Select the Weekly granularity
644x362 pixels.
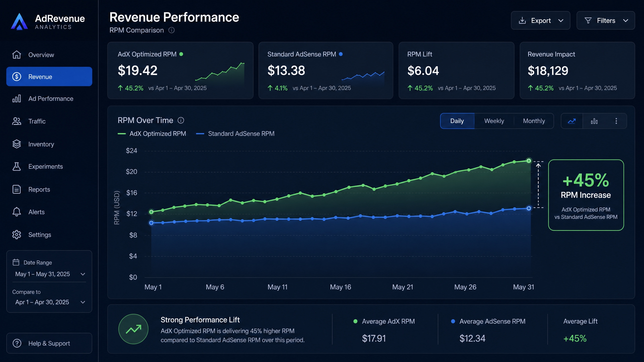[494, 121]
